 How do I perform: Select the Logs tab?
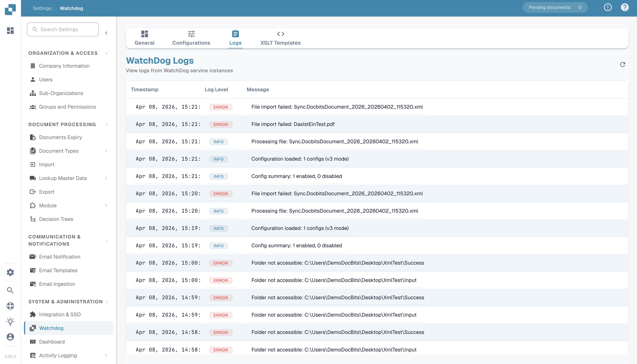click(235, 38)
